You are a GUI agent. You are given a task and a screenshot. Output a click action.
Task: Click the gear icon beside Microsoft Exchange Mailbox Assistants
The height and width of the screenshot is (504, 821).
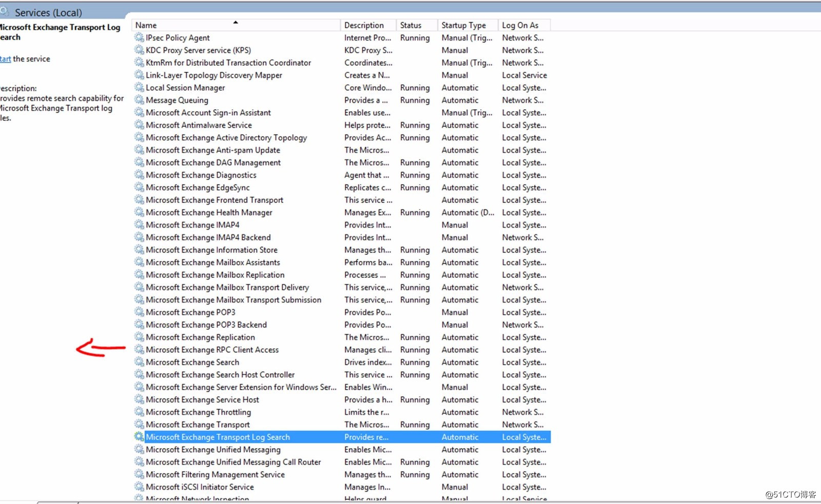point(139,262)
